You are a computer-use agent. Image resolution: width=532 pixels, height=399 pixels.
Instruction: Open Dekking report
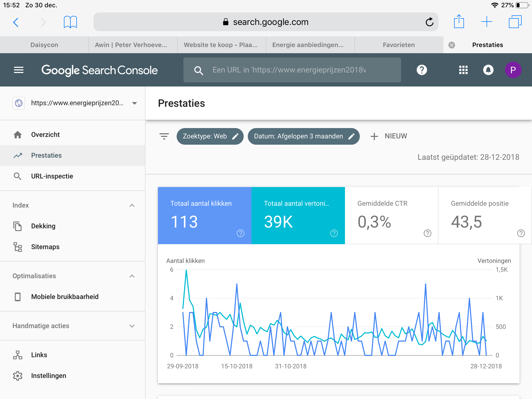(x=72, y=226)
